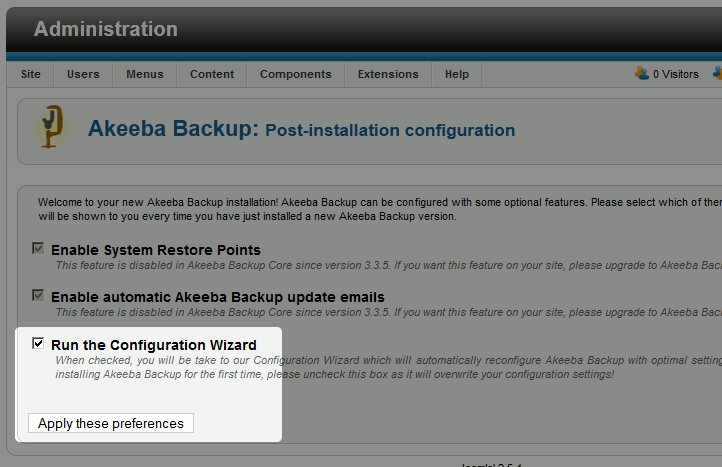Viewport: 722px width, 467px height.
Task: Click the Akeeba Backup logo icon
Action: coord(49,127)
